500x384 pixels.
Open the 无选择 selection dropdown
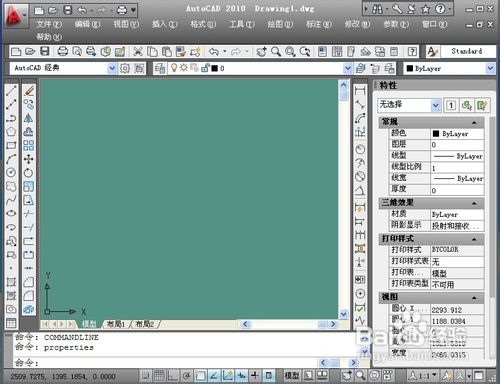409,105
